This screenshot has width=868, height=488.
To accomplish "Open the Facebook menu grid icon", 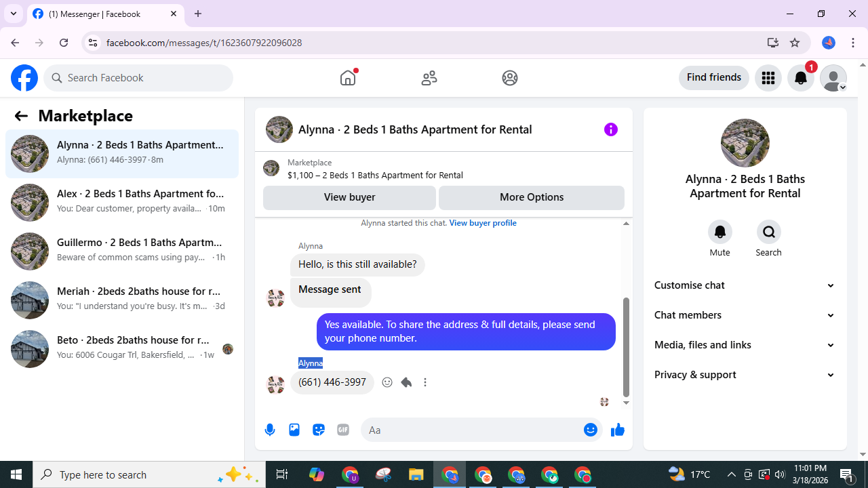I will click(x=768, y=78).
